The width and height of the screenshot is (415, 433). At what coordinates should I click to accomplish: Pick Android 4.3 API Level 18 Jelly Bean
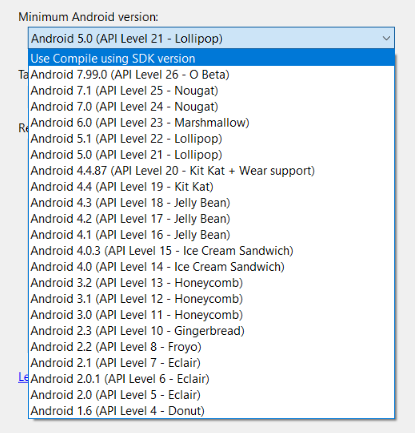coord(212,202)
